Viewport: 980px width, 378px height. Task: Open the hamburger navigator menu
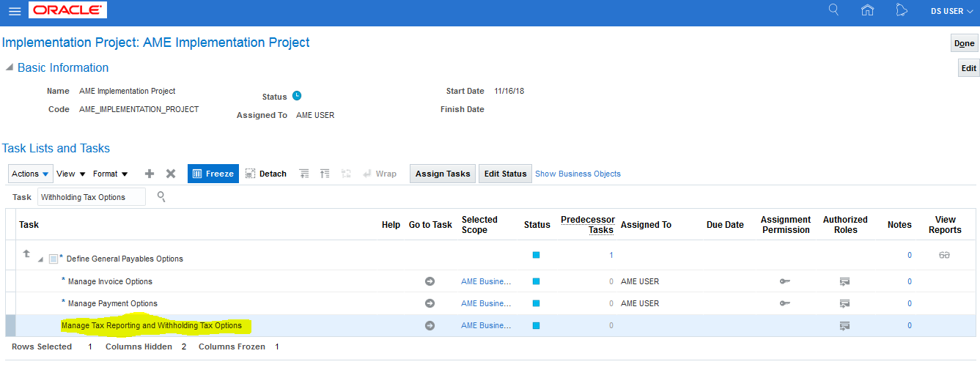(x=15, y=12)
